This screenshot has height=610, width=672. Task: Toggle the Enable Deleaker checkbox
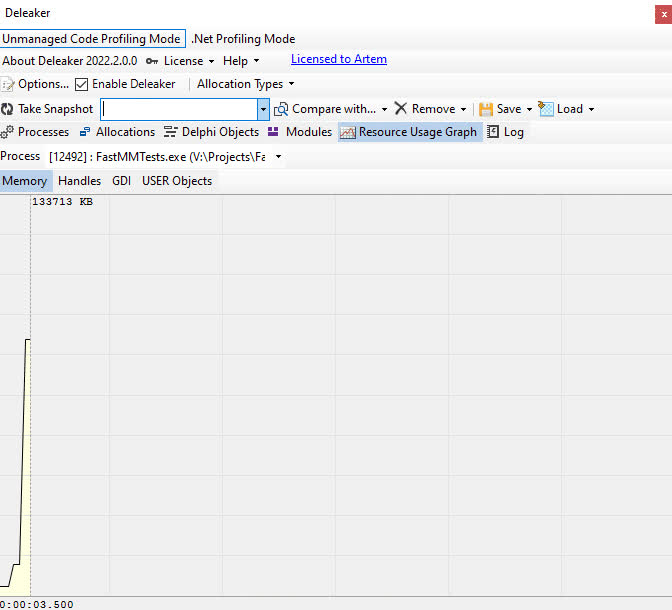click(81, 84)
